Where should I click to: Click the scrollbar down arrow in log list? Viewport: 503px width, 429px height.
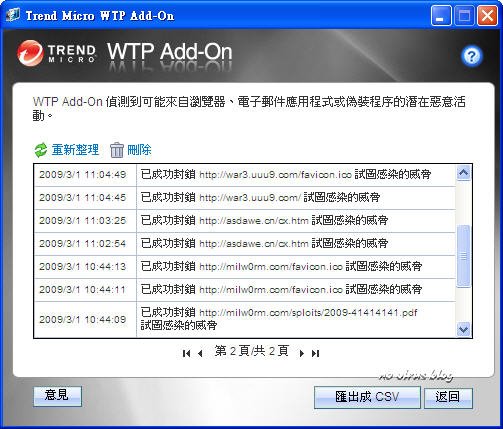[463, 329]
